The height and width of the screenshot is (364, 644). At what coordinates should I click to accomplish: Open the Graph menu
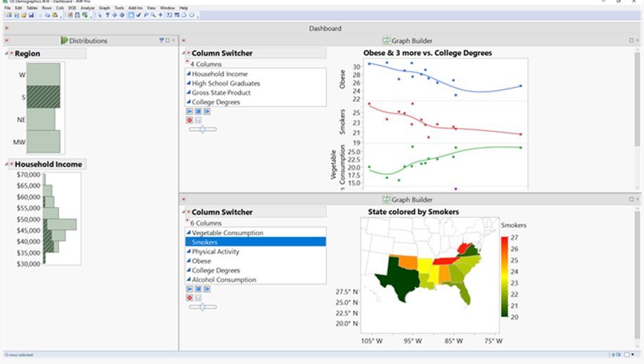coord(104,8)
